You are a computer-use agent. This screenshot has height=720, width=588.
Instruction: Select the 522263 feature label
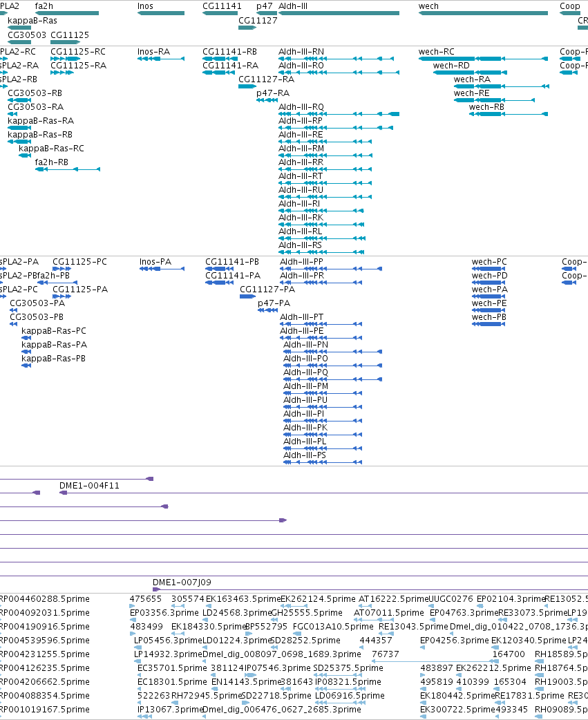tap(154, 695)
